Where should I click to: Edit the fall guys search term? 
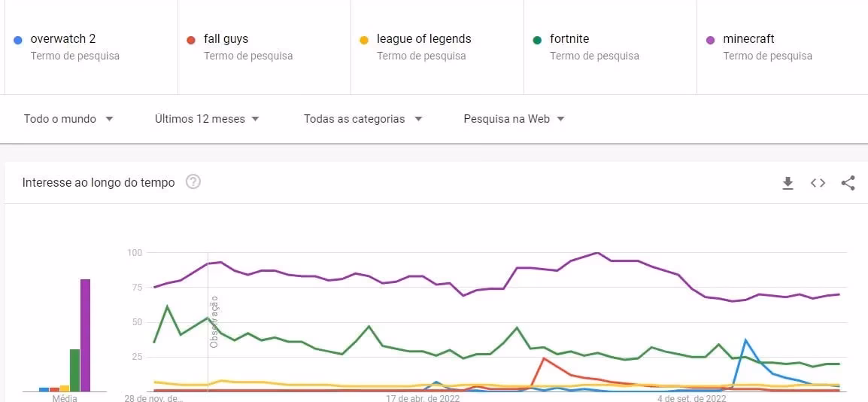click(226, 39)
